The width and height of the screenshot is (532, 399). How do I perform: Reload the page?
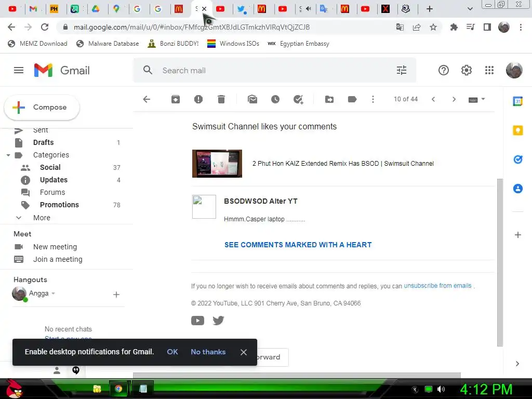point(45,27)
